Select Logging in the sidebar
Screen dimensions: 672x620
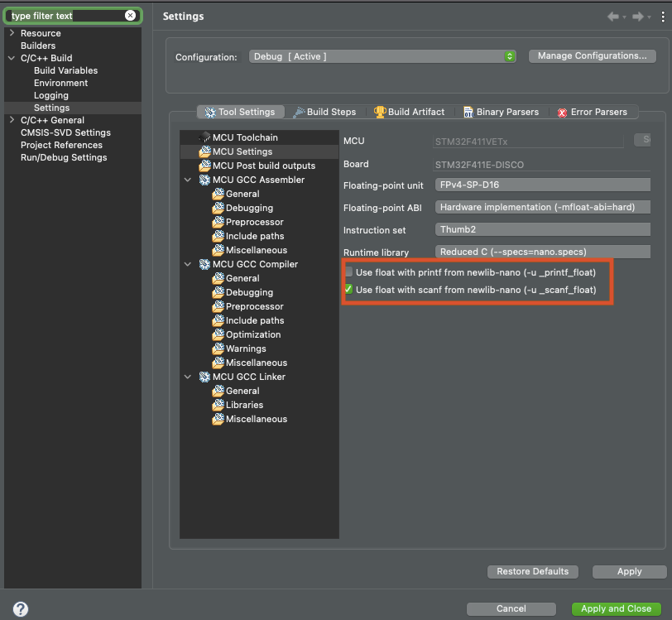tap(51, 95)
